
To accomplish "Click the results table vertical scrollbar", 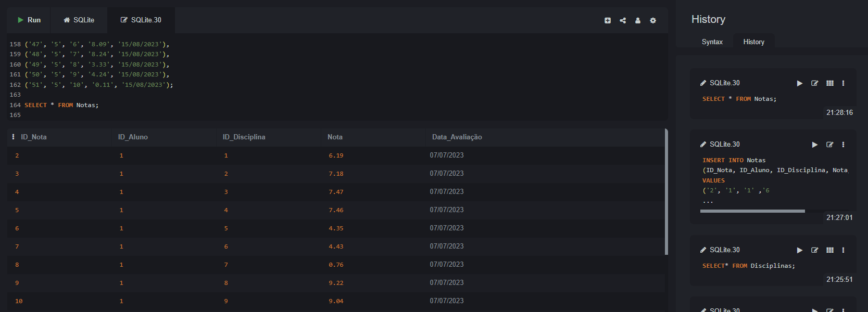I will [x=666, y=191].
